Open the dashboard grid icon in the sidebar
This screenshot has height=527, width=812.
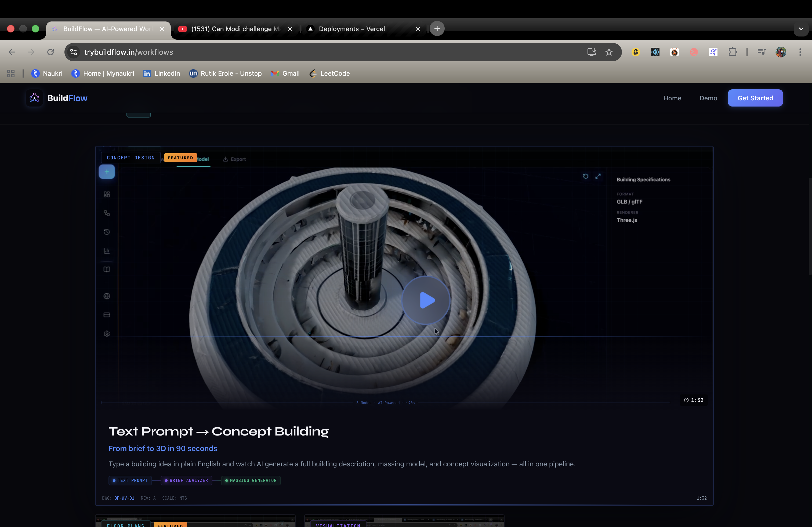coord(106,194)
